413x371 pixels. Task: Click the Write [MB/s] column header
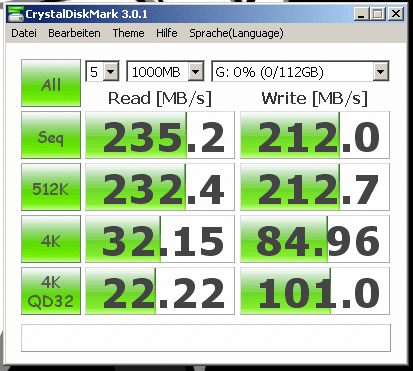pyautogui.click(x=315, y=98)
